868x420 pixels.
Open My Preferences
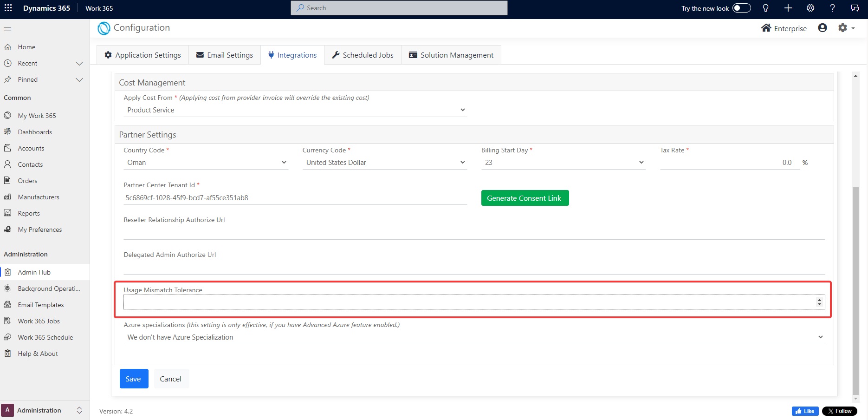[x=45, y=230]
